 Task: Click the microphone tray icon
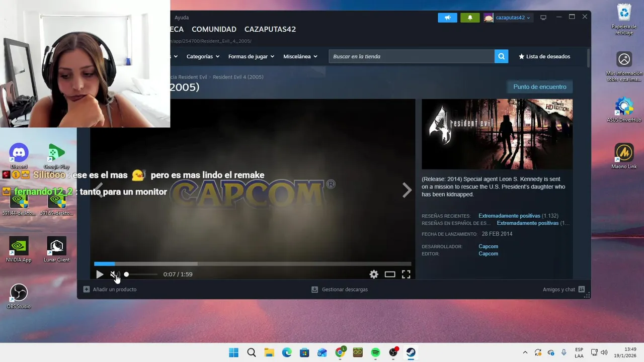tap(564, 352)
